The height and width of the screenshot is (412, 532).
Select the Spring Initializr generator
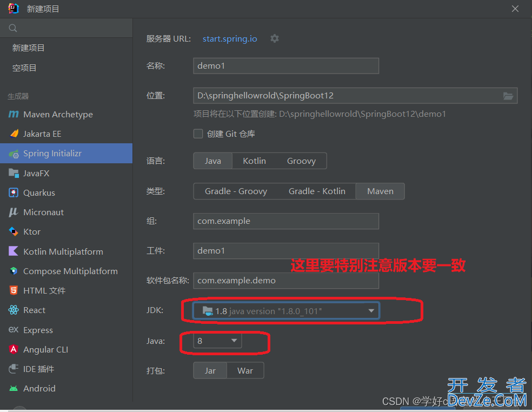66,154
